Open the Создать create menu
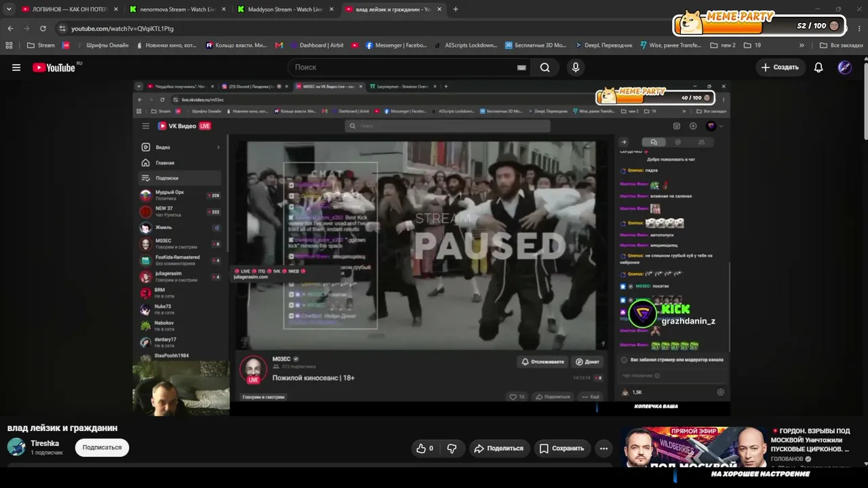 780,67
